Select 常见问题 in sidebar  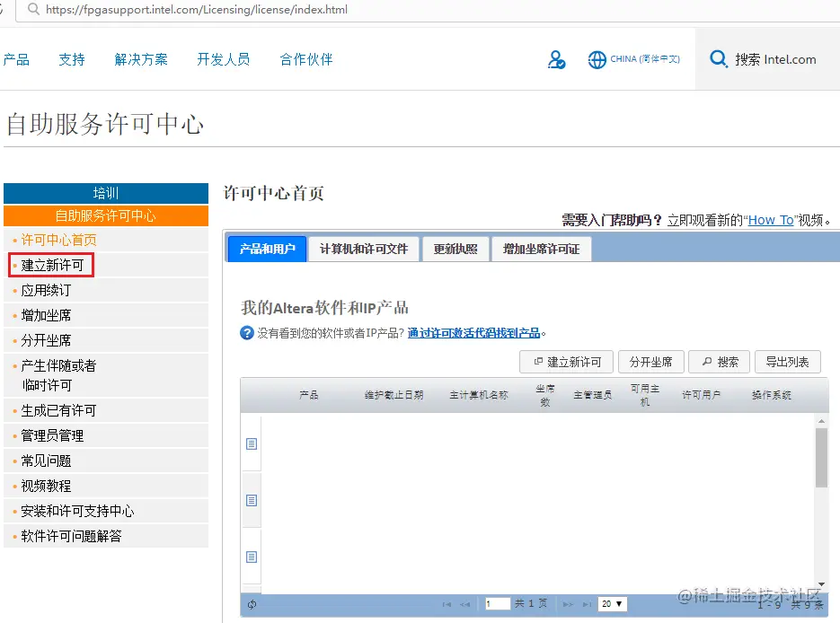(x=46, y=461)
